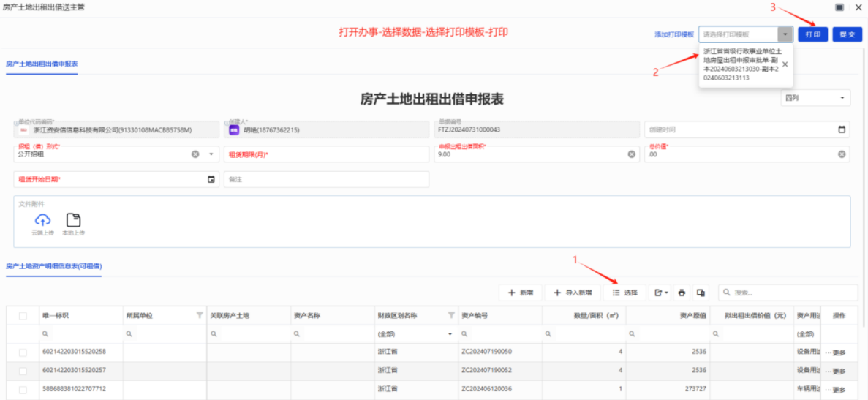Check the row 602142203015520258 checkbox
This screenshot has height=400, width=868.
(23, 352)
